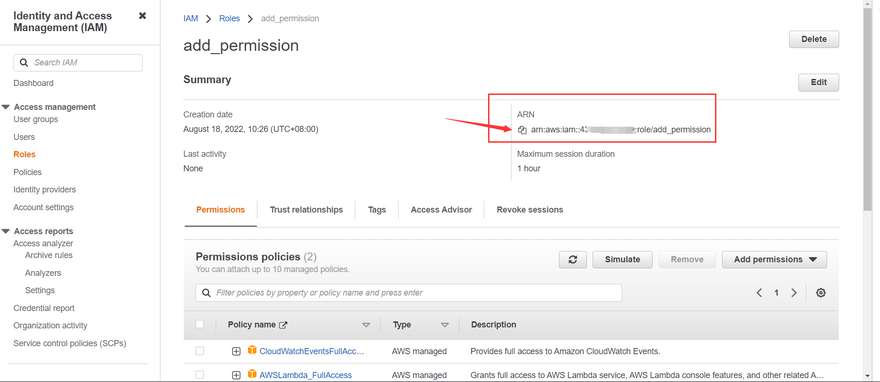Viewport: 880px width, 382px height.
Task: Edit the role summary
Action: click(x=818, y=82)
